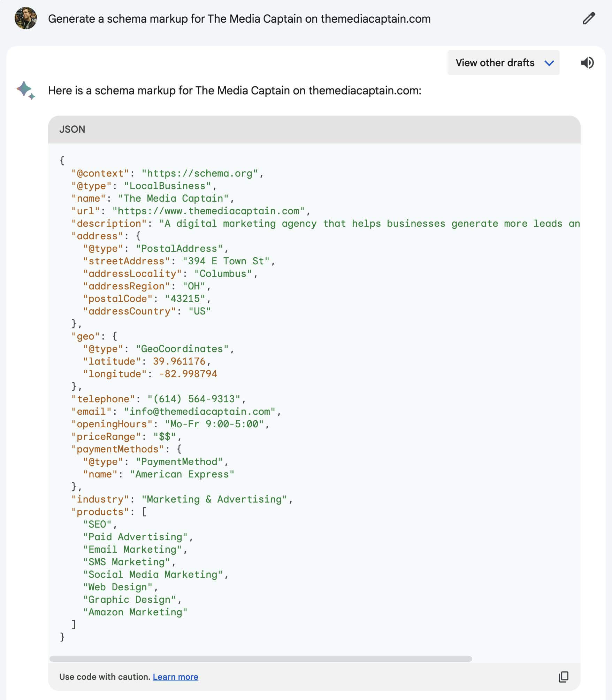Copy the JSON code with the copy icon
Viewport: 612px width, 700px height.
click(564, 677)
